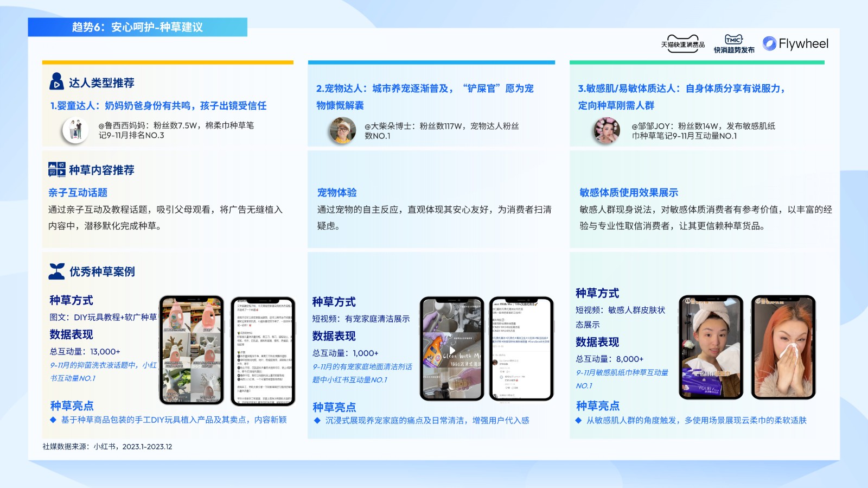Open the towel-wrapped woman phone screenshot

711,347
